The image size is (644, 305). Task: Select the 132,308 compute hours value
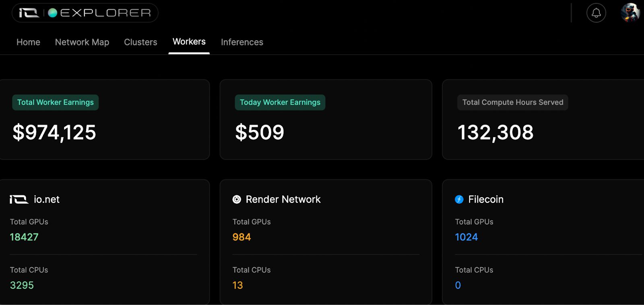click(495, 133)
